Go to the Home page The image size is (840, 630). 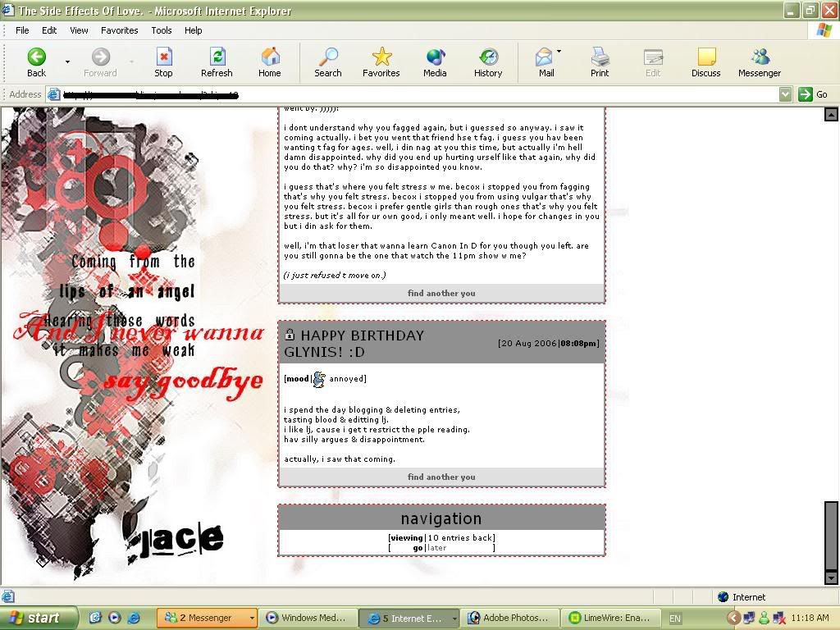(x=270, y=57)
